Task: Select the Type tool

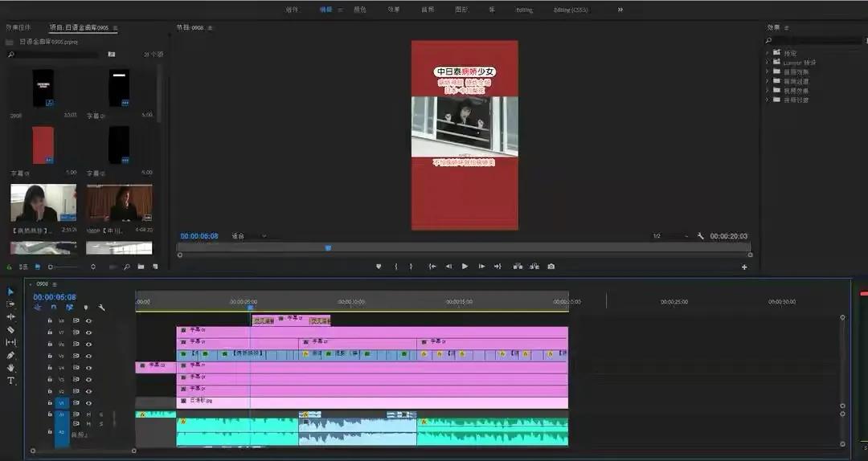Action: click(x=11, y=381)
